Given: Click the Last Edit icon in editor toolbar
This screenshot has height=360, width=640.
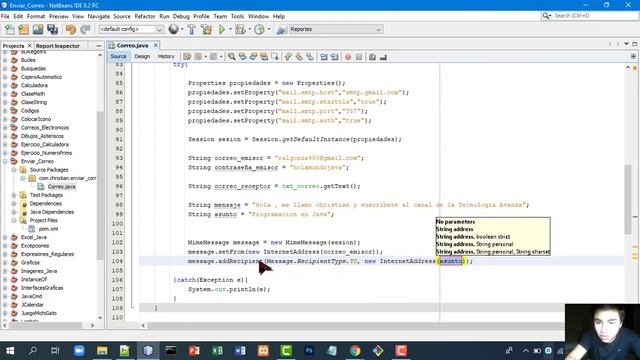Looking at the screenshot, I should (x=187, y=57).
